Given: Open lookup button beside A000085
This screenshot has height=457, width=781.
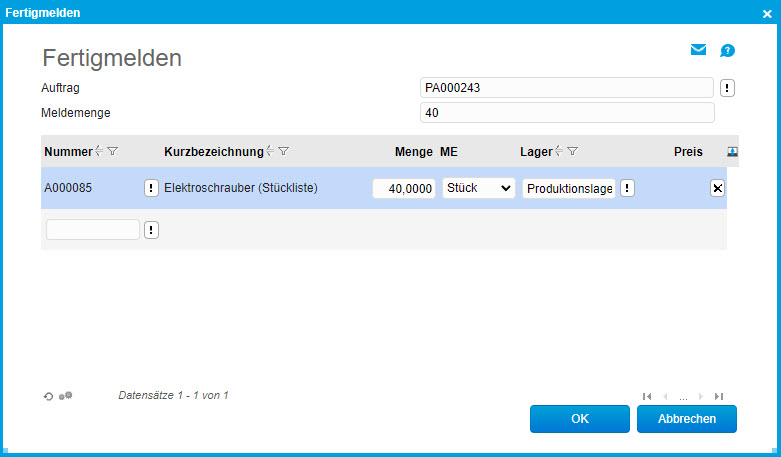Looking at the screenshot, I should (x=151, y=188).
